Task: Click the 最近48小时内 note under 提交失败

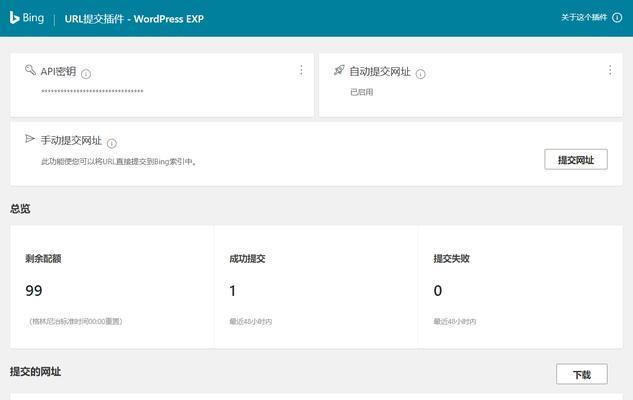Action: point(455,322)
